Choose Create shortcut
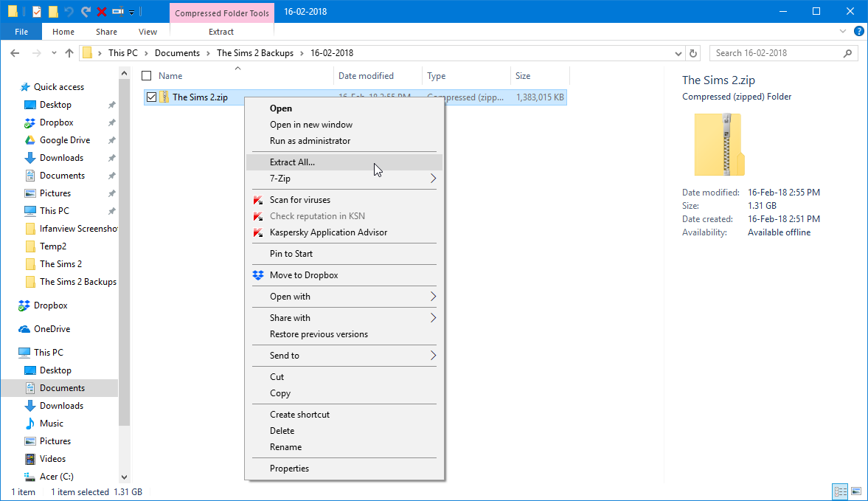868x501 pixels. click(344, 415)
